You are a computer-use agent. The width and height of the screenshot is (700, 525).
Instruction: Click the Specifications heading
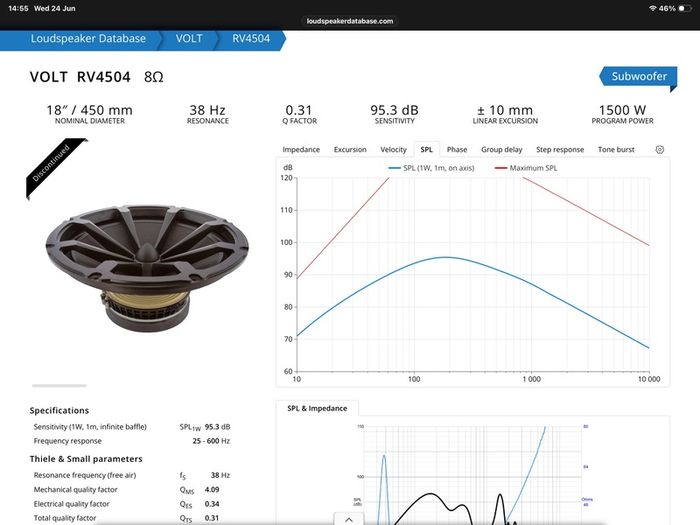click(x=59, y=411)
